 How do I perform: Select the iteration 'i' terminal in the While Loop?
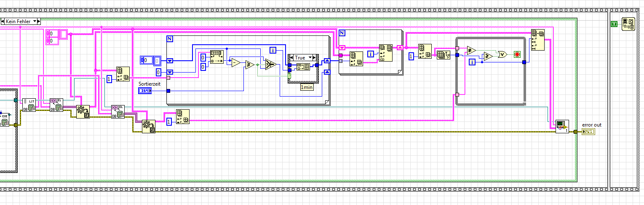pyautogui.click(x=473, y=62)
